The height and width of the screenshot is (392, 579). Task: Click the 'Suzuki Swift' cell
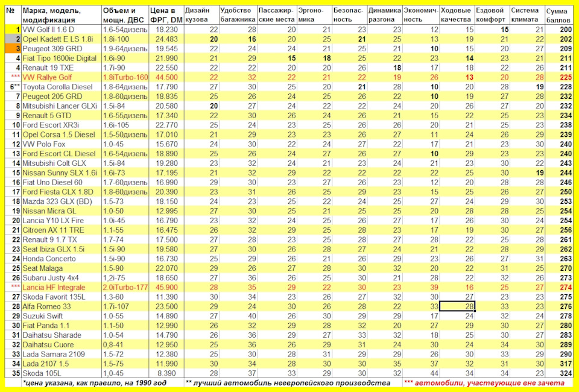pos(62,317)
